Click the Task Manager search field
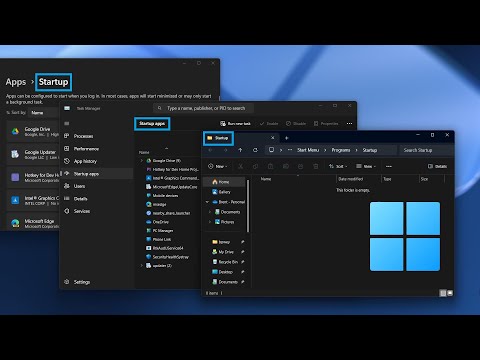Viewport: 480px width, 360px height. tap(204, 108)
